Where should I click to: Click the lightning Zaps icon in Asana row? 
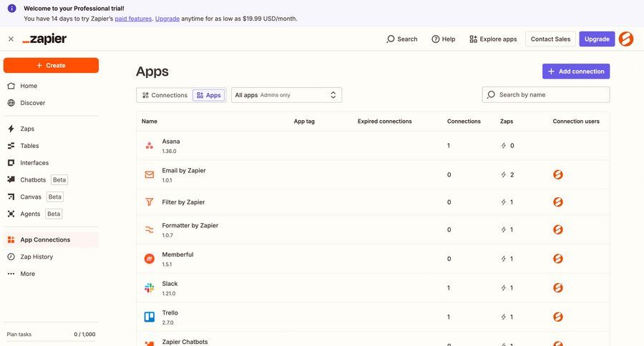504,146
